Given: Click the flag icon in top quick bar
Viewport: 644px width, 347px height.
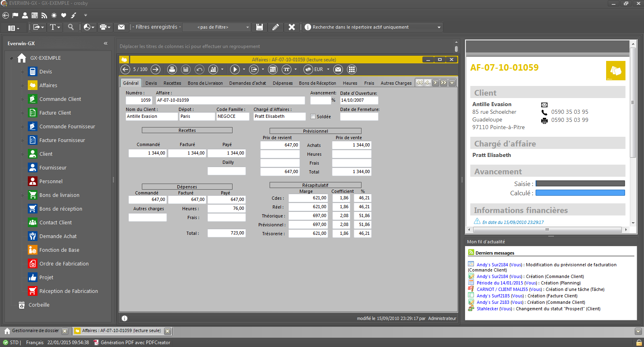Looking at the screenshot, I should click(x=15, y=15).
